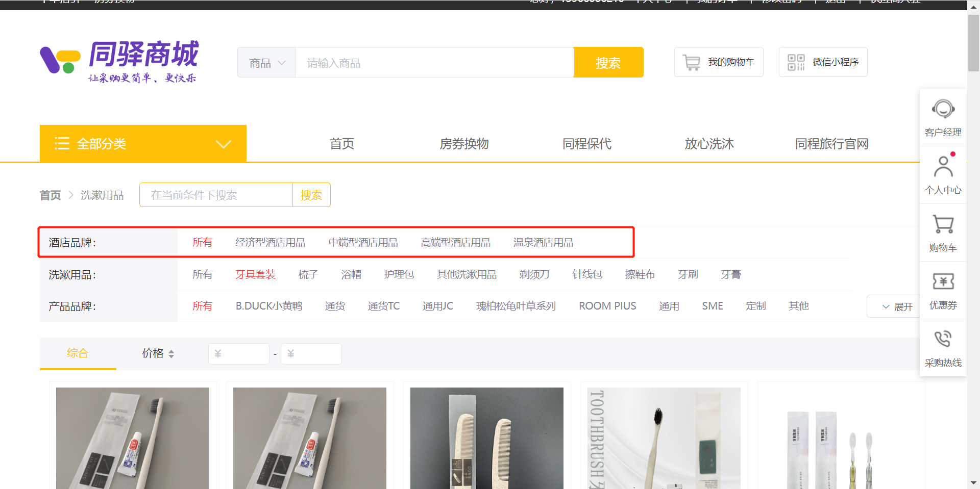Click the 微信小程序 button
This screenshot has width=980, height=489.
(x=823, y=62)
